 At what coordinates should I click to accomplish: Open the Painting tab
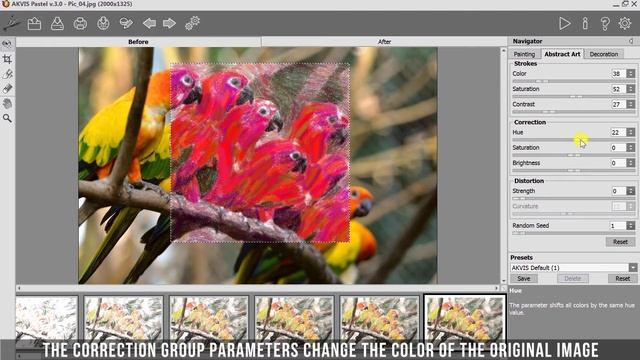click(524, 54)
